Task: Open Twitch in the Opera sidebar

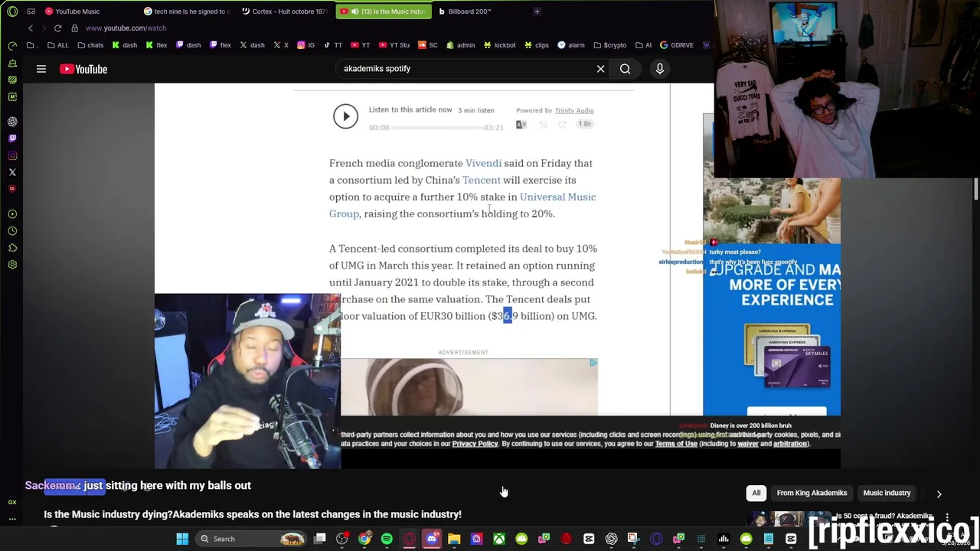Action: coord(12,139)
